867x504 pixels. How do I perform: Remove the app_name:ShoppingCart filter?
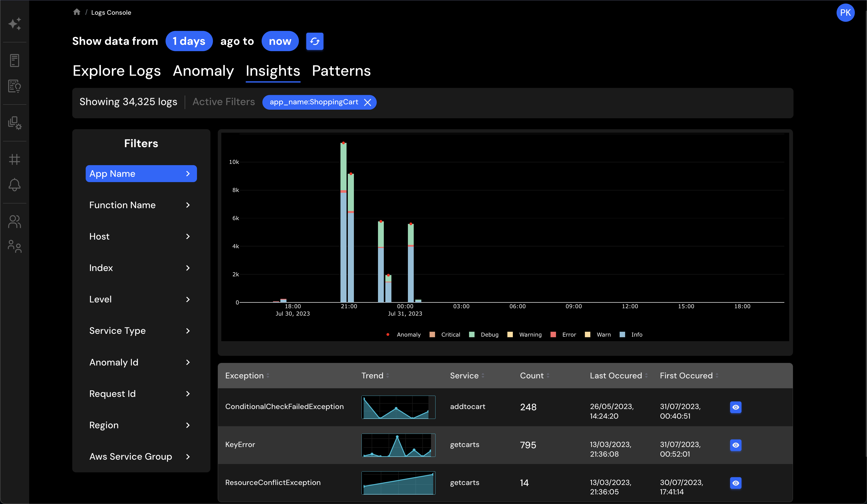point(367,103)
